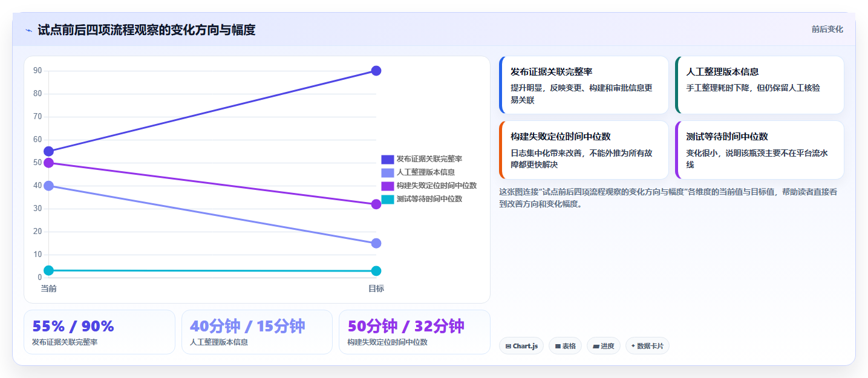Click the cyan data point at 当前
Viewport: 868px width, 378px height.
49,270
